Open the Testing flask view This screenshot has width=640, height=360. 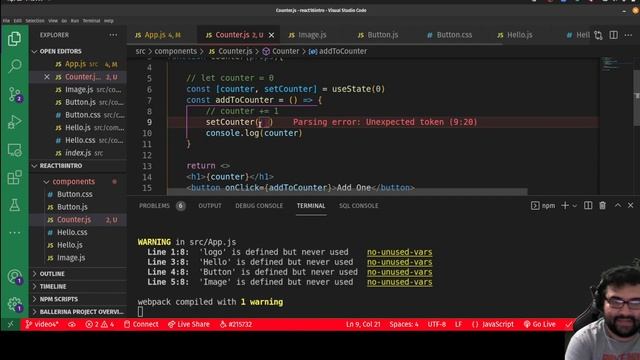click(x=15, y=205)
